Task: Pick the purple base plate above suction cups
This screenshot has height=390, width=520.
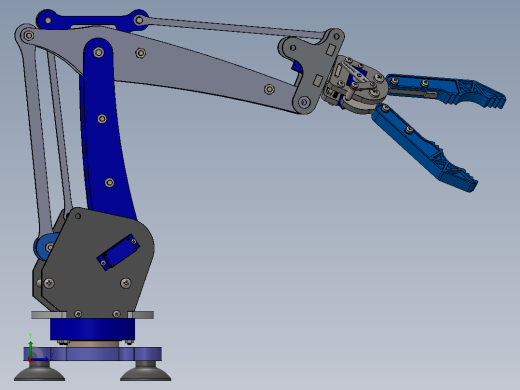Action: (x=93, y=354)
